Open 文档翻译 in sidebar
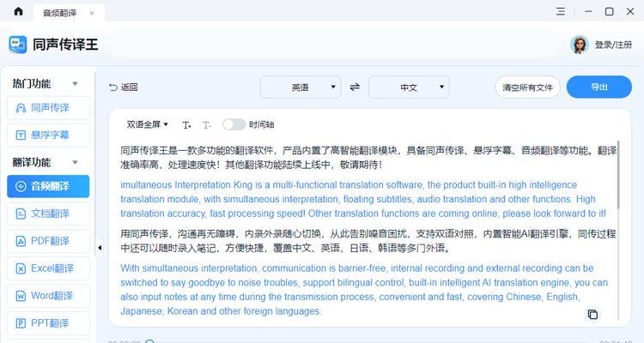This screenshot has width=644, height=343. pos(48,214)
